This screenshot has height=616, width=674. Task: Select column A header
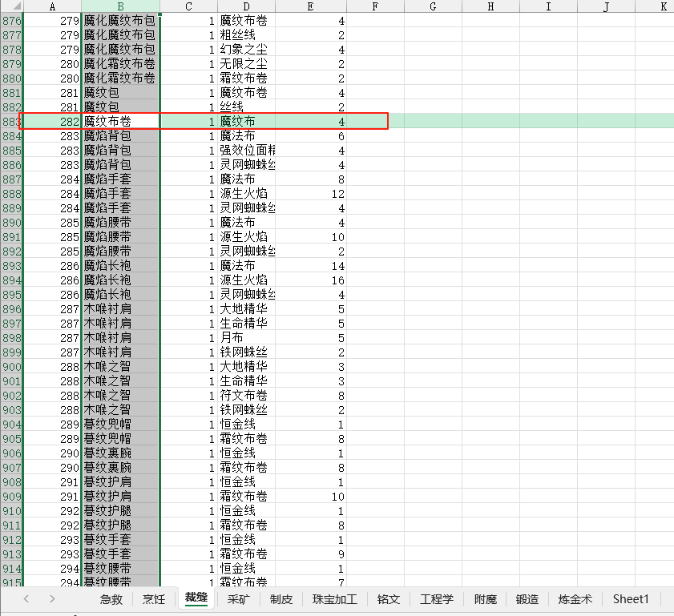pos(52,6)
